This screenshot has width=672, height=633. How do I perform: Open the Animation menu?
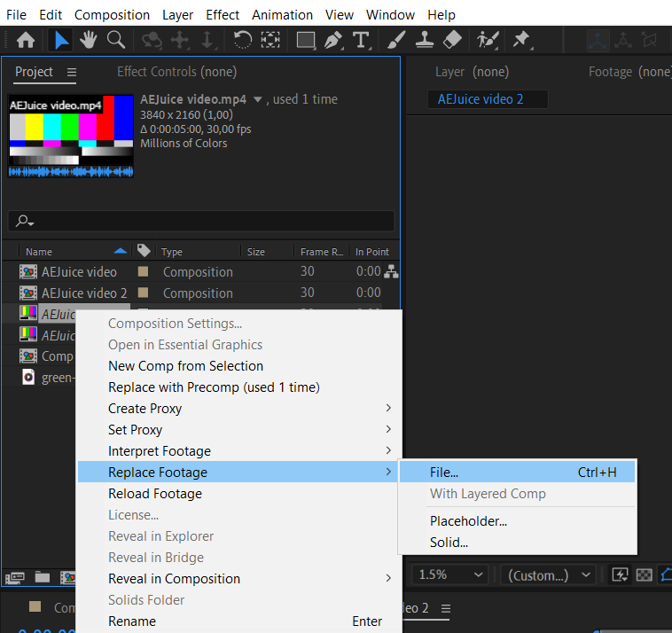click(282, 14)
